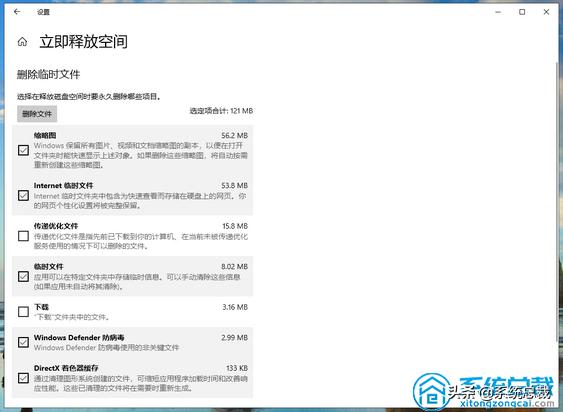Click the 3.16 MB size value
Screen dimensions: 563x412
(235, 307)
